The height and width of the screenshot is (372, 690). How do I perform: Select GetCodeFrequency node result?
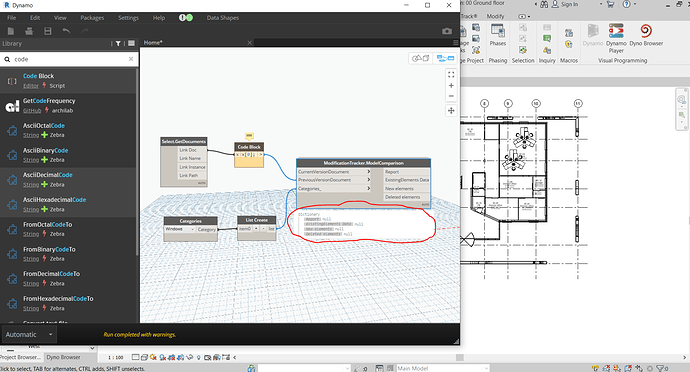pyautogui.click(x=68, y=106)
